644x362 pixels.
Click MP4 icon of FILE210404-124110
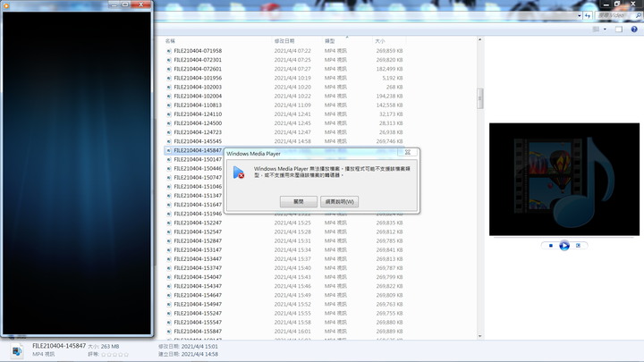[x=168, y=114]
